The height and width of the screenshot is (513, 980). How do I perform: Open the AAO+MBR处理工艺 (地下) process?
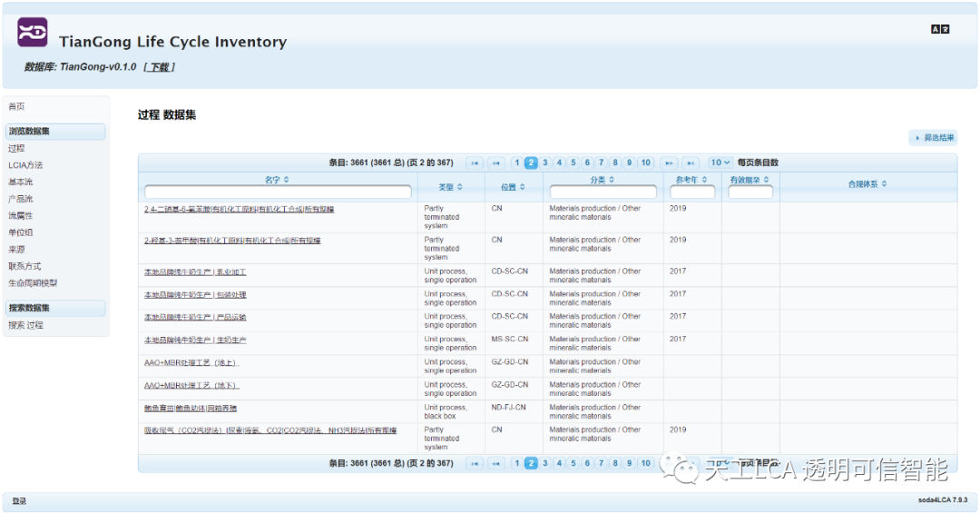click(x=191, y=385)
